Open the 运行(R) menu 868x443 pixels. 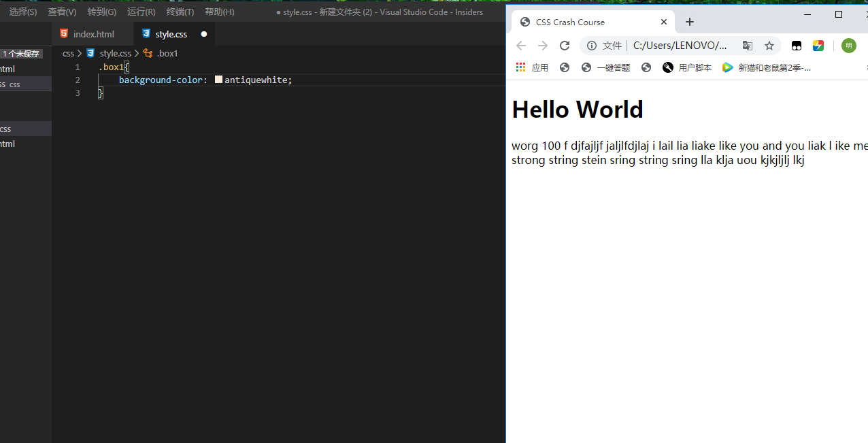click(x=141, y=12)
